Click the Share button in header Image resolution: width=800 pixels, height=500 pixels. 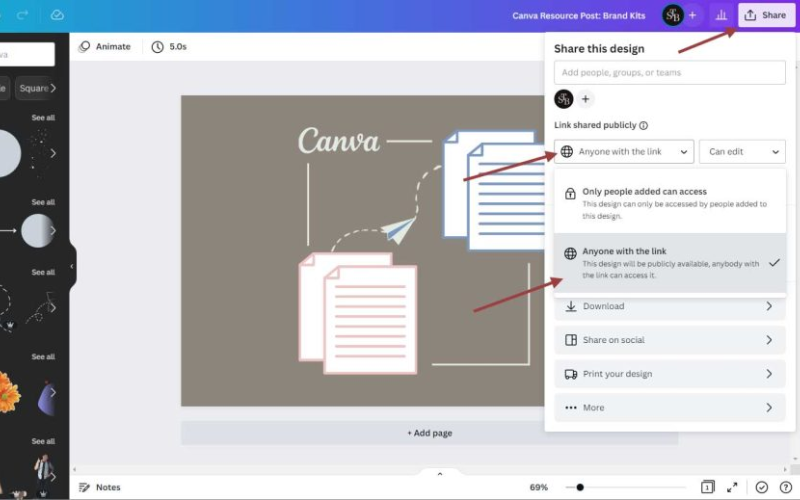point(765,15)
